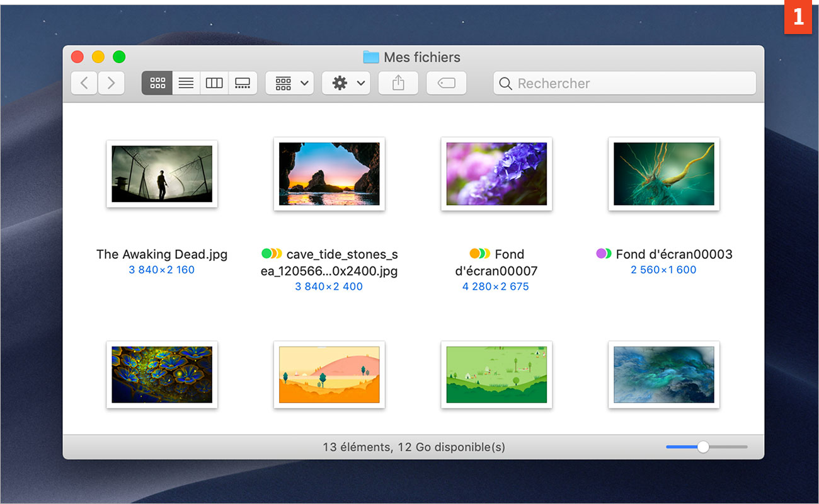Switch to gallery view
This screenshot has height=504, width=819.
(x=243, y=83)
